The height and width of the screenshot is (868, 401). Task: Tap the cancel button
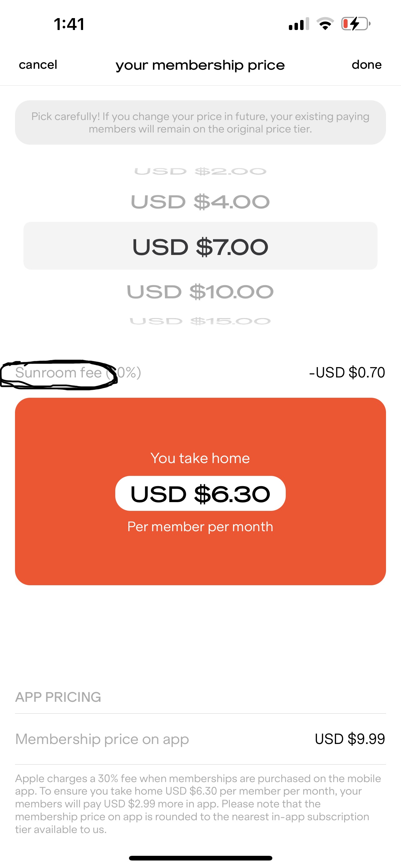point(38,65)
